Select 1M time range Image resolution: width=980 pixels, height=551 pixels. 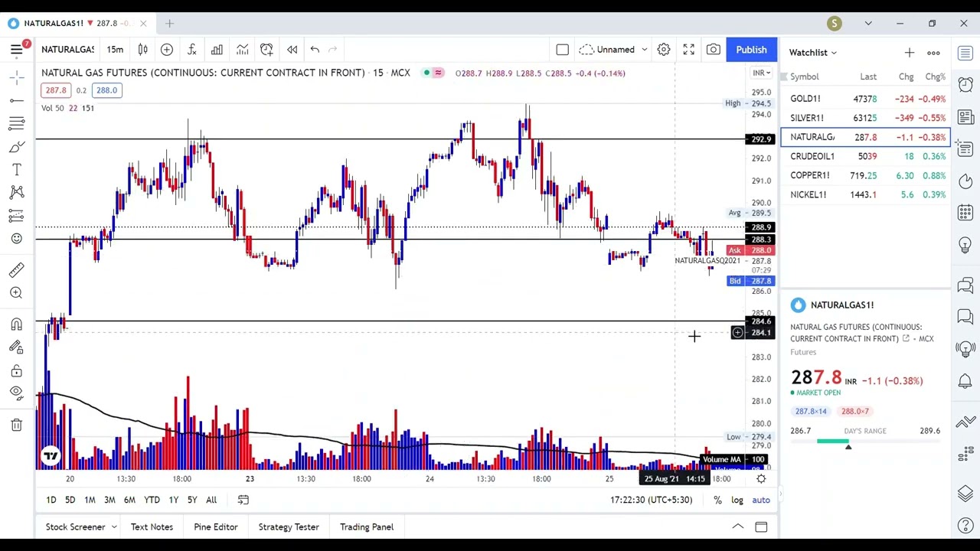pyautogui.click(x=90, y=500)
